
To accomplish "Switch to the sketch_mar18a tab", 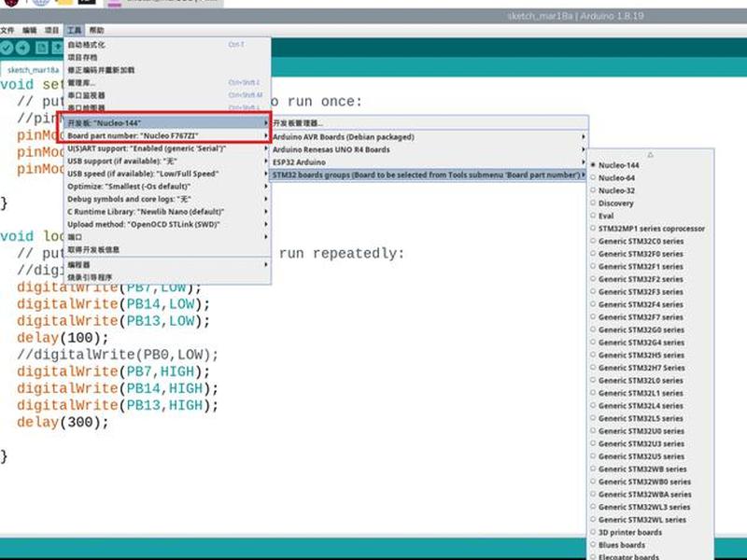I will coord(33,70).
